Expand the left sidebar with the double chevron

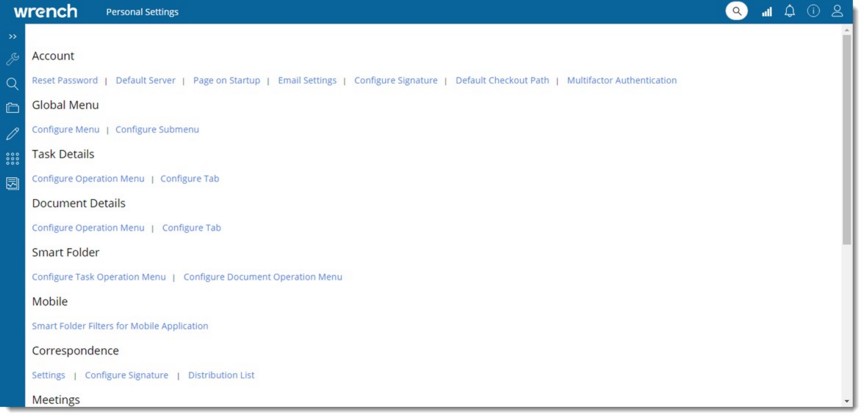coord(12,37)
